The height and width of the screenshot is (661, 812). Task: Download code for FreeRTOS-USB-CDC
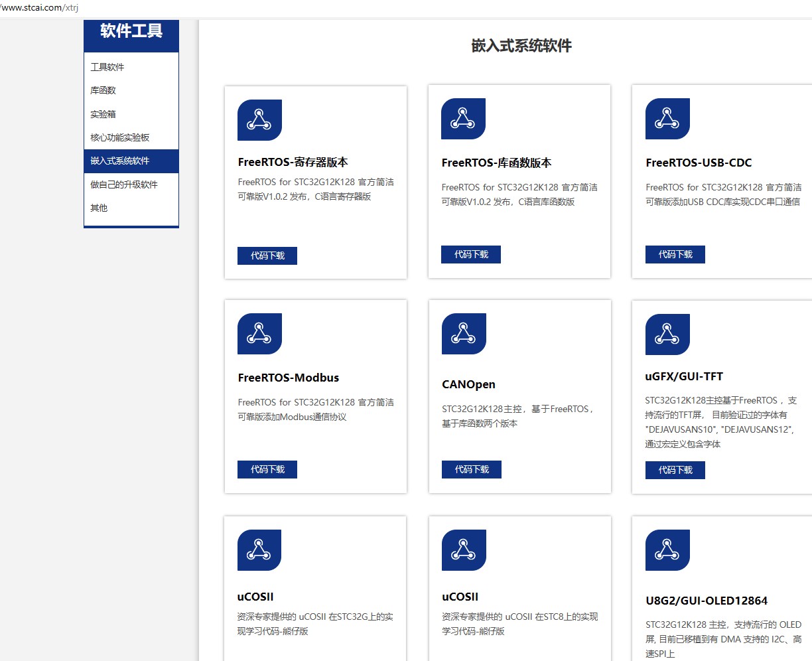pyautogui.click(x=675, y=254)
